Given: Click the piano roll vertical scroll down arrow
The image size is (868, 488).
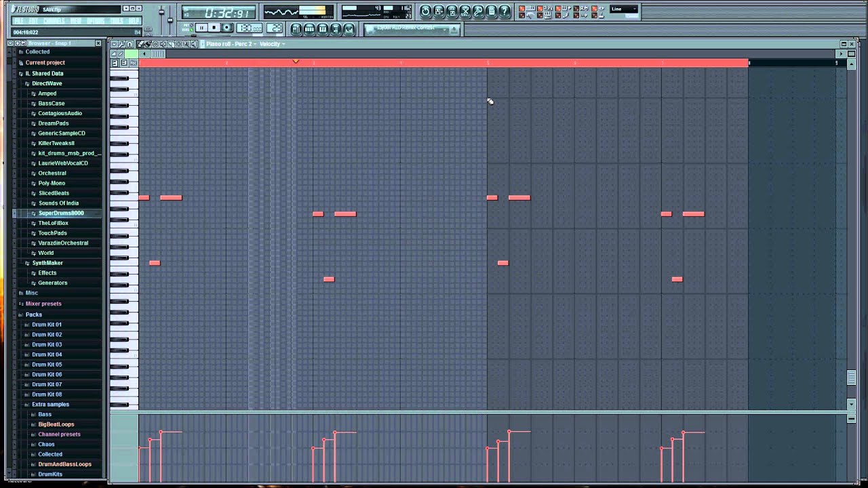Looking at the screenshot, I should click(852, 405).
